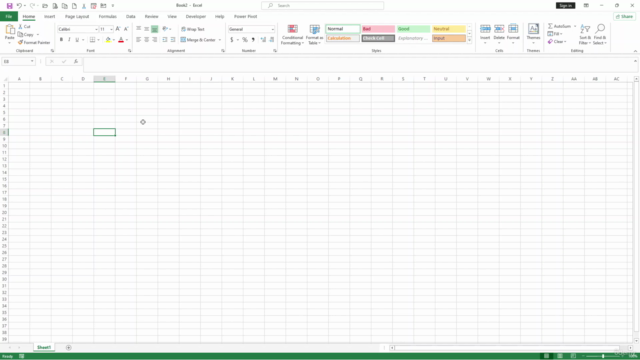Activate the Format Painter

tap(34, 42)
